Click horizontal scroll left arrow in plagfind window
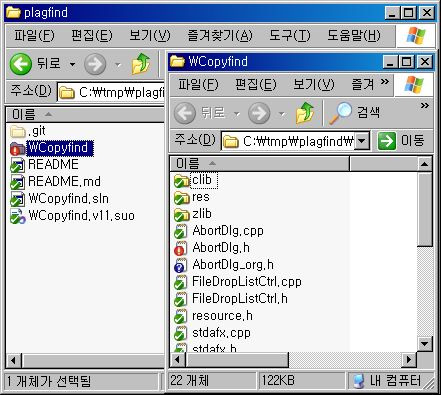This screenshot has height=395, width=441. coord(14,360)
